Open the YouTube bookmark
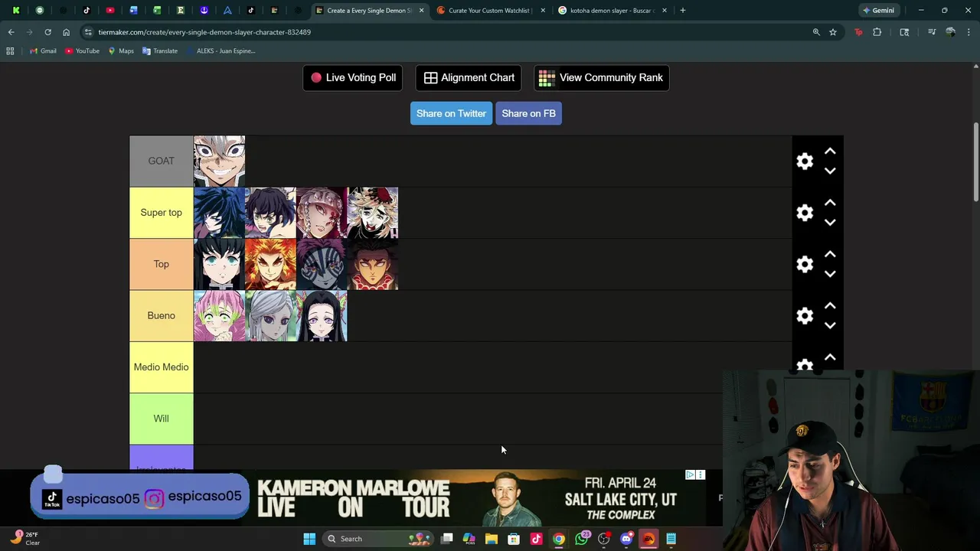Screen dimensions: 980x551 (x=82, y=51)
